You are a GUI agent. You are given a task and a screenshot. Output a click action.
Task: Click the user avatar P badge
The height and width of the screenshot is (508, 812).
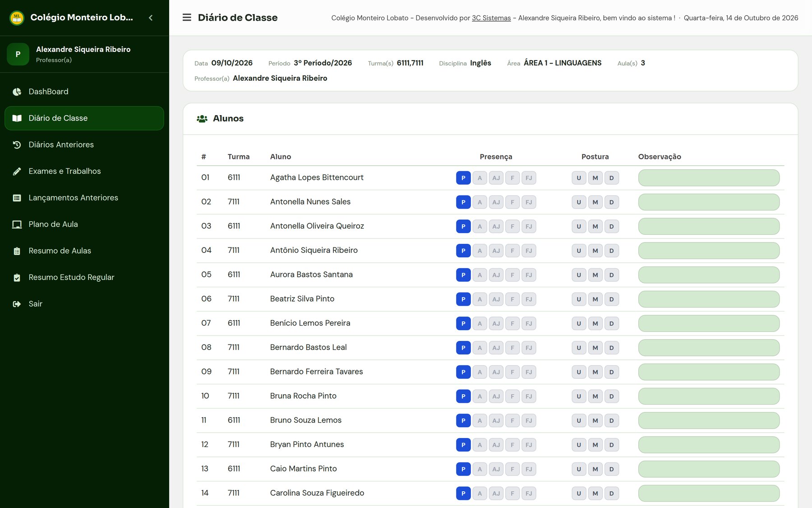coord(18,54)
